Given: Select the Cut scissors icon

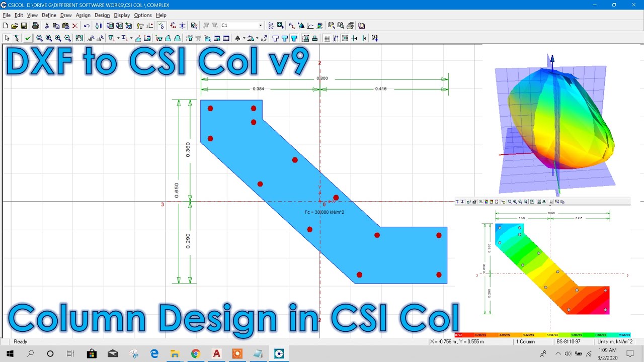Looking at the screenshot, I should pyautogui.click(x=46, y=25).
